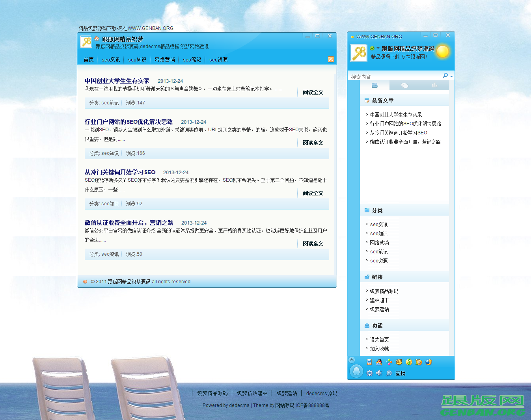Viewport: 531px width, 420px height.
Task: Click 加入收藏 in the sidebar
Action: [x=379, y=349]
